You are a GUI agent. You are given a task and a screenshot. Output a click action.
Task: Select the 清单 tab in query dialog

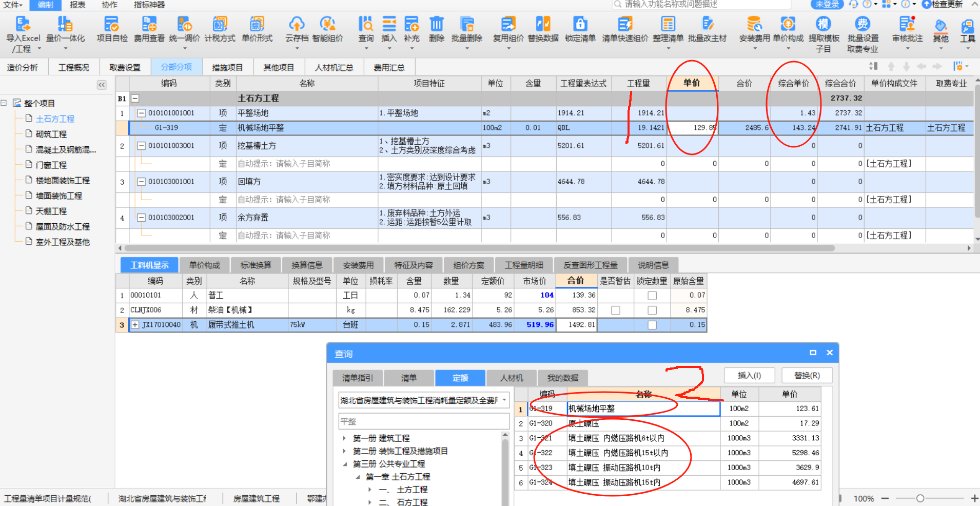(409, 378)
